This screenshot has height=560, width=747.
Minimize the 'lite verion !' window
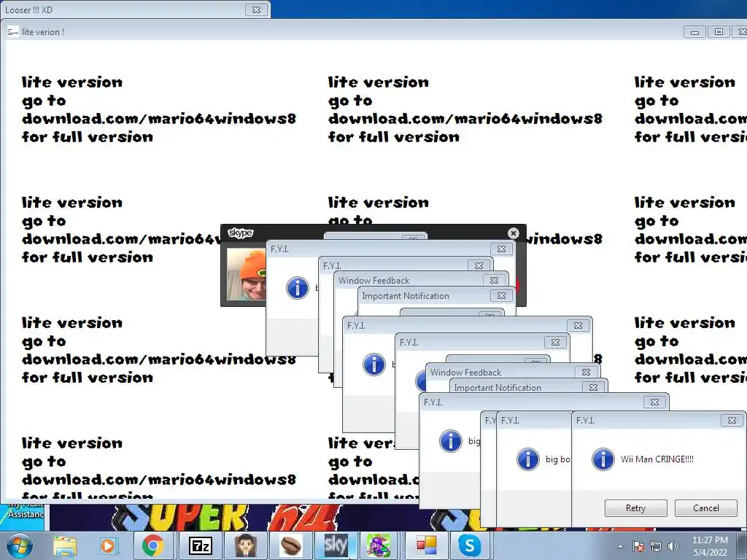click(x=694, y=32)
